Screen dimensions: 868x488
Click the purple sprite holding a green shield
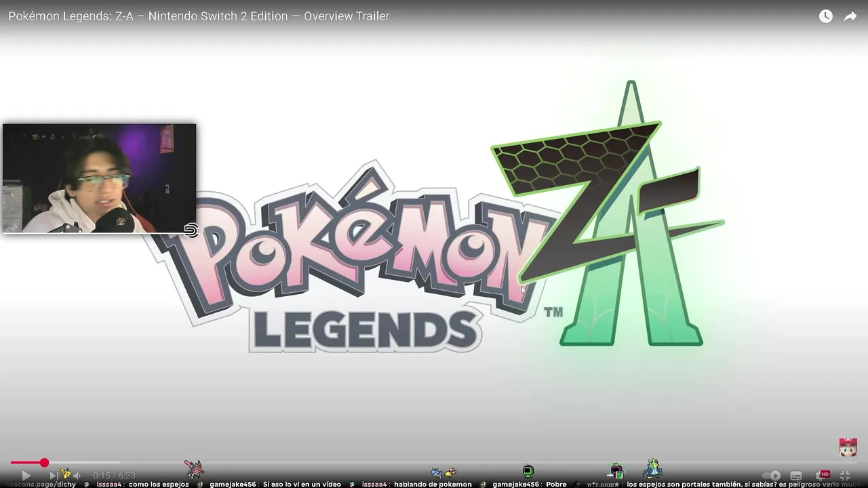[x=616, y=470]
